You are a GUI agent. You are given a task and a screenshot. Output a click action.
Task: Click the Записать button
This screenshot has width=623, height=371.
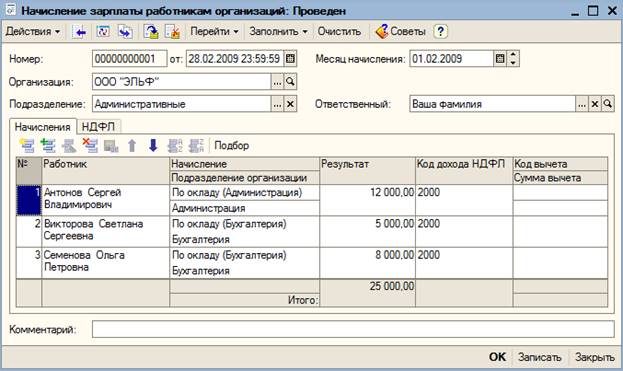coord(540,357)
